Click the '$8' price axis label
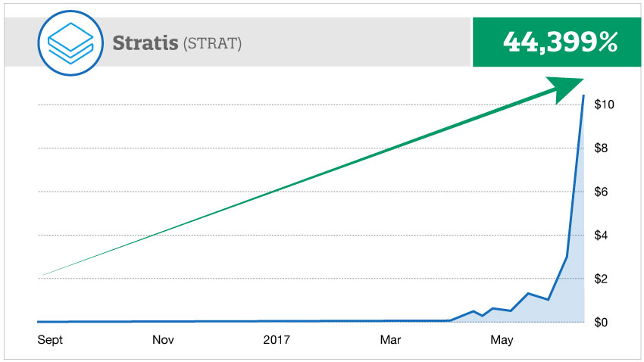The image size is (644, 362). (601, 148)
